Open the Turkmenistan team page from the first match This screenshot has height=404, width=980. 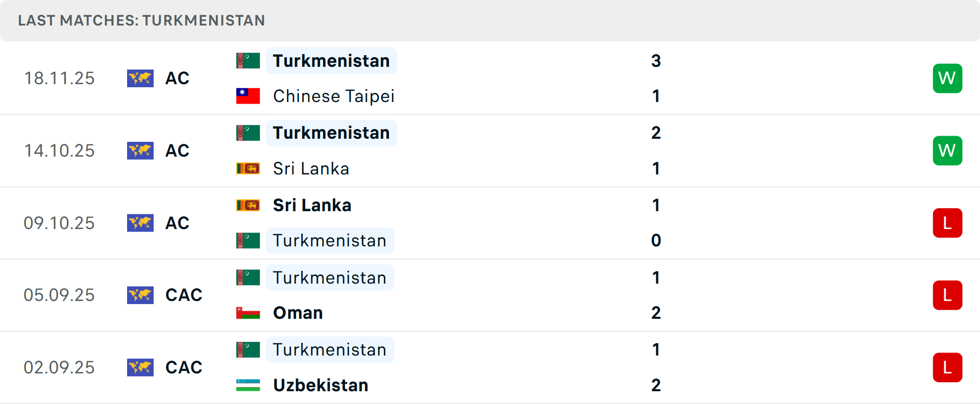click(331, 60)
